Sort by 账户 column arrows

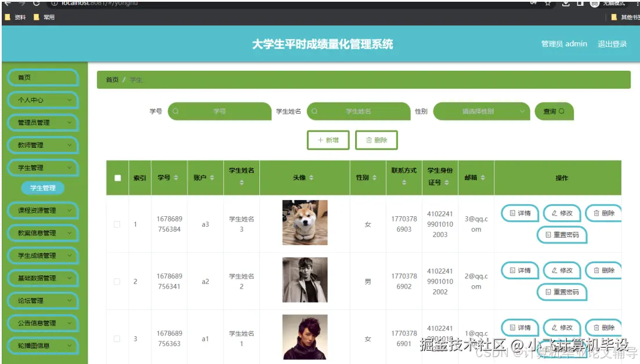212,178
